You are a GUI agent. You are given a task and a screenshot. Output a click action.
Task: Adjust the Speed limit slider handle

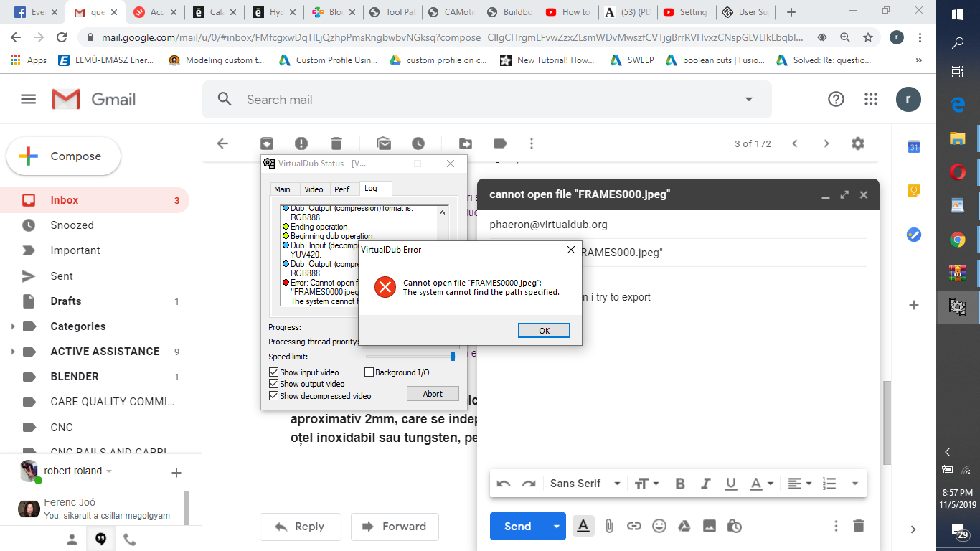click(x=453, y=356)
